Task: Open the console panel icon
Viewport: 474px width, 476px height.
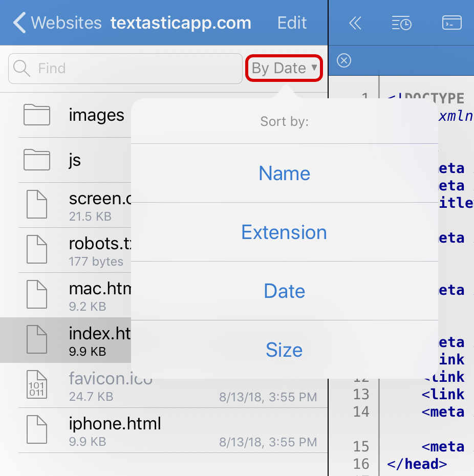Action: point(452,23)
